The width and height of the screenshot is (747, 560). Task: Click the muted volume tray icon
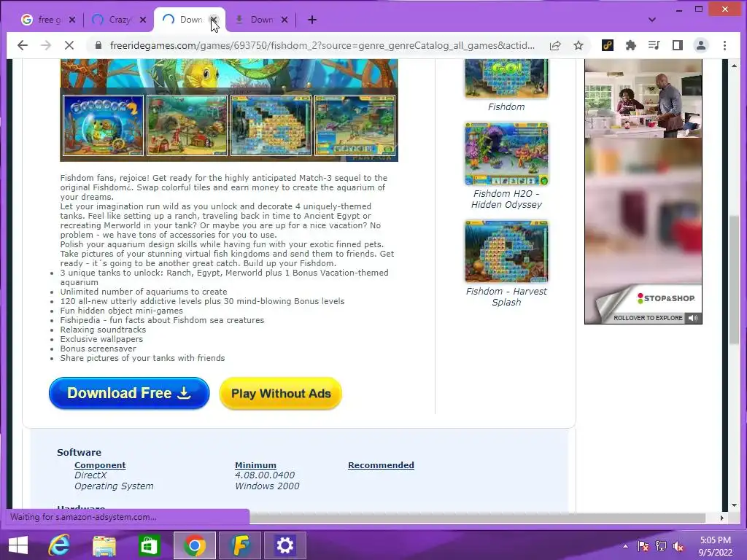tap(678, 546)
